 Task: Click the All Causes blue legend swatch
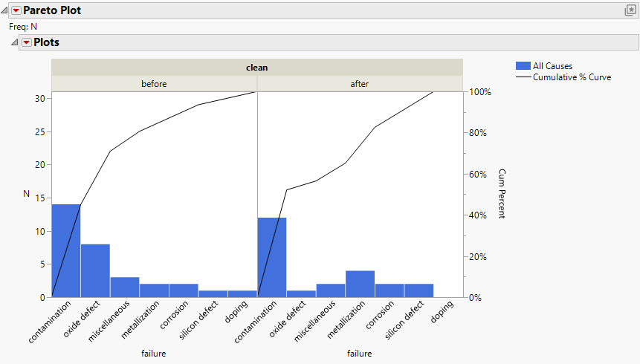(x=522, y=66)
